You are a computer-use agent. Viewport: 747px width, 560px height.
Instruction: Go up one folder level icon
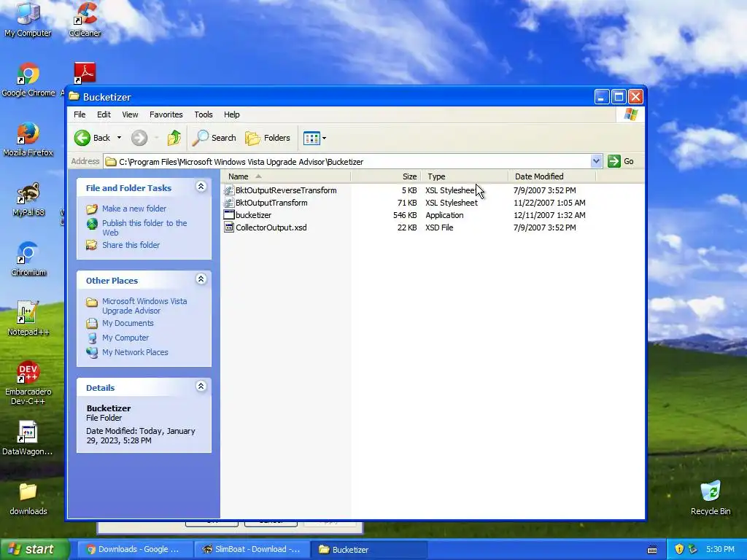pyautogui.click(x=174, y=138)
